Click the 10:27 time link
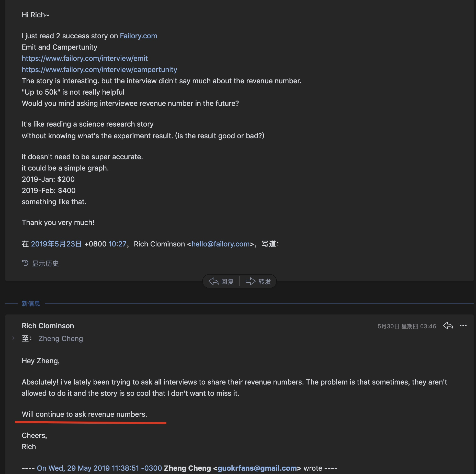The height and width of the screenshot is (474, 476). click(117, 244)
